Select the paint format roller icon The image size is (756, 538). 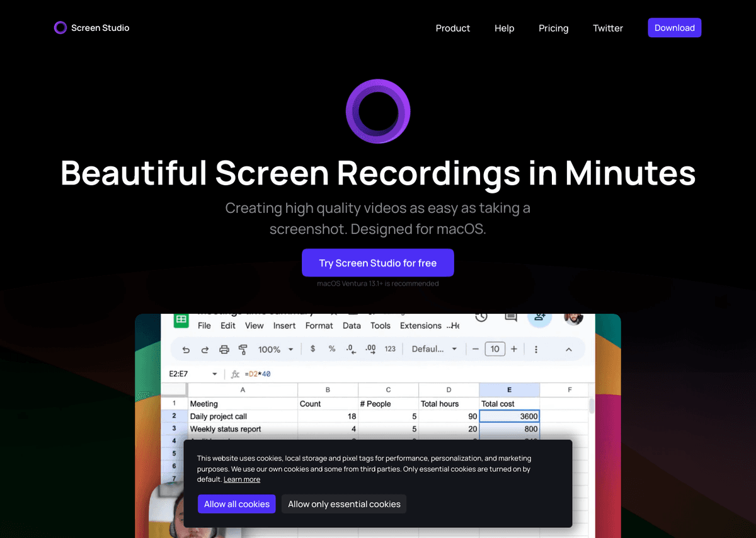(x=243, y=349)
